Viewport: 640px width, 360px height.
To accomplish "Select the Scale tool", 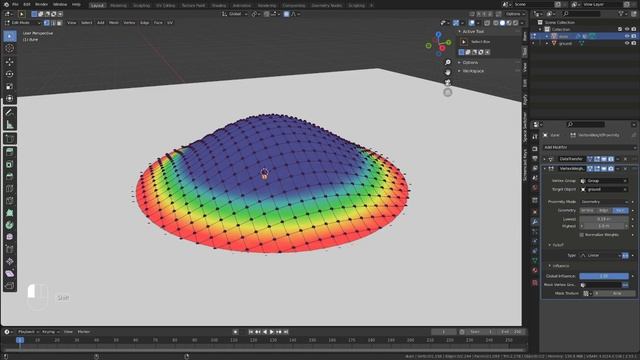I will [x=9, y=87].
